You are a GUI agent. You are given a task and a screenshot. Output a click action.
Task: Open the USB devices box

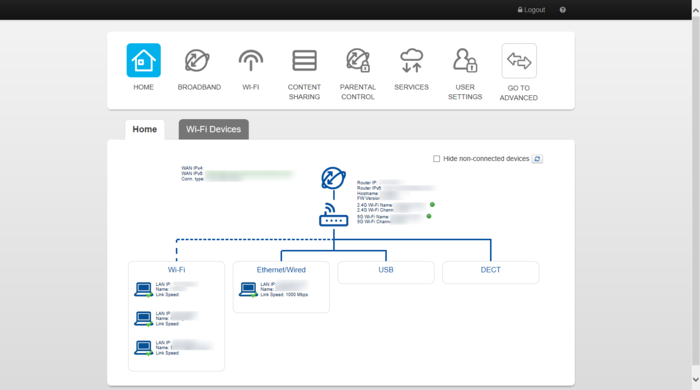386,272
